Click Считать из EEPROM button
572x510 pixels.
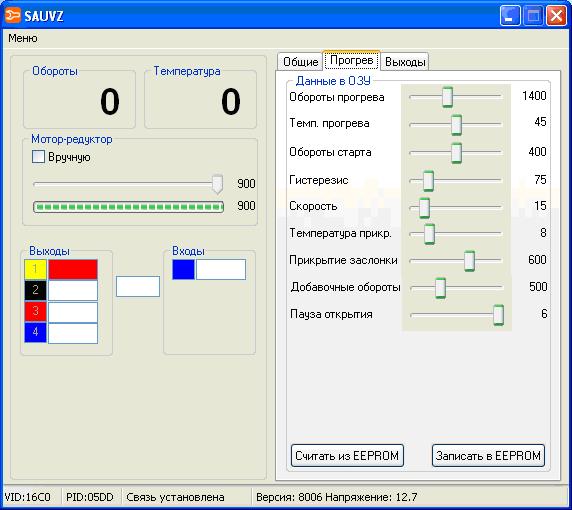(x=347, y=456)
